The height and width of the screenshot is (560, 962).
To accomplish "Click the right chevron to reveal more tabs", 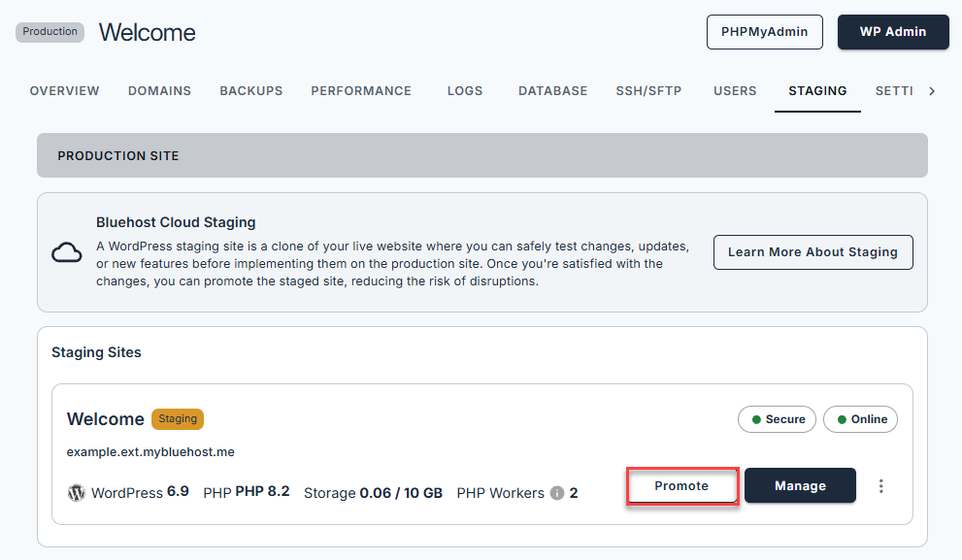I will [x=931, y=90].
